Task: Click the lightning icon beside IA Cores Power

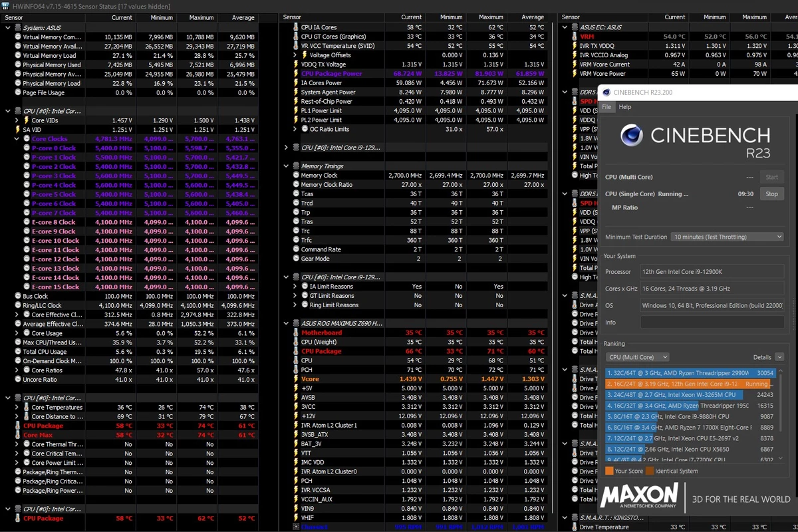Action: [295, 83]
